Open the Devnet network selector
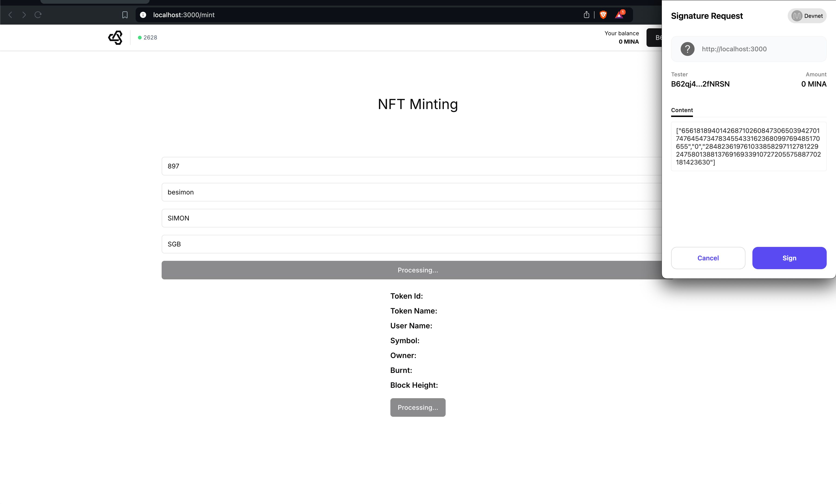Screen dimensions: 836x504 tap(807, 16)
